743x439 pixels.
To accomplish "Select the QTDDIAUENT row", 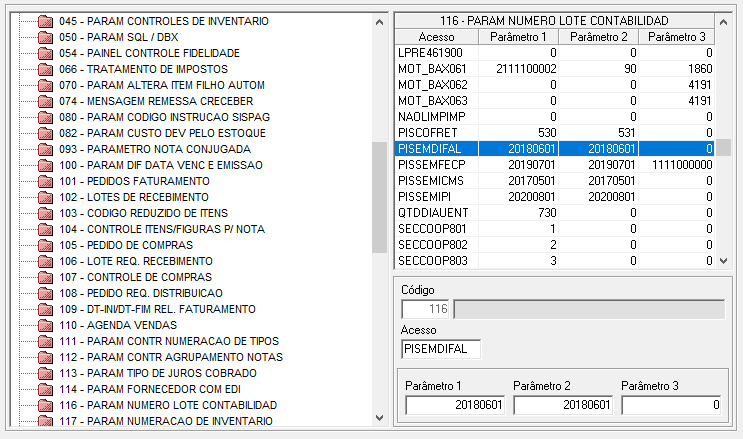I will [x=554, y=213].
